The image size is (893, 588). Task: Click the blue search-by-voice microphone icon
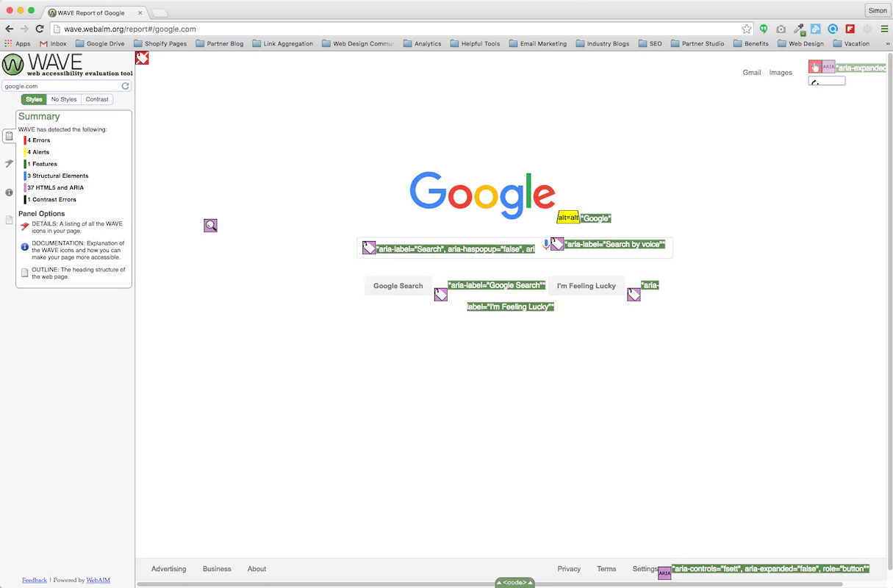pos(545,243)
